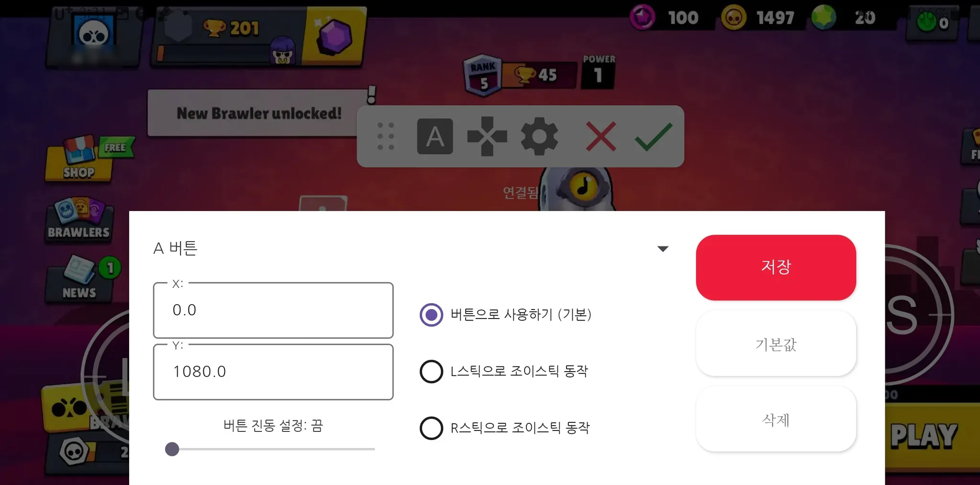980x485 pixels.
Task: Open the BRAWLERS menu icon
Action: tap(79, 219)
